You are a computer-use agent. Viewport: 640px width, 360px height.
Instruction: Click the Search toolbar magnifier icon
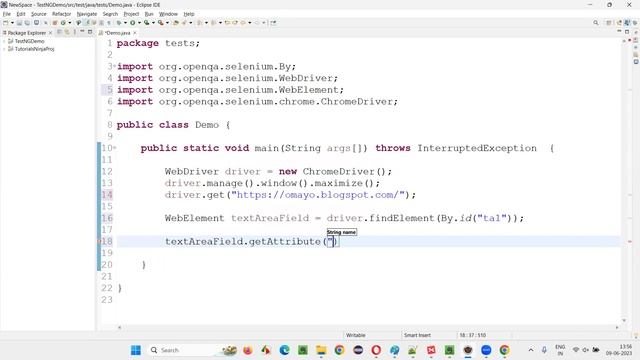pyautogui.click(x=596, y=23)
